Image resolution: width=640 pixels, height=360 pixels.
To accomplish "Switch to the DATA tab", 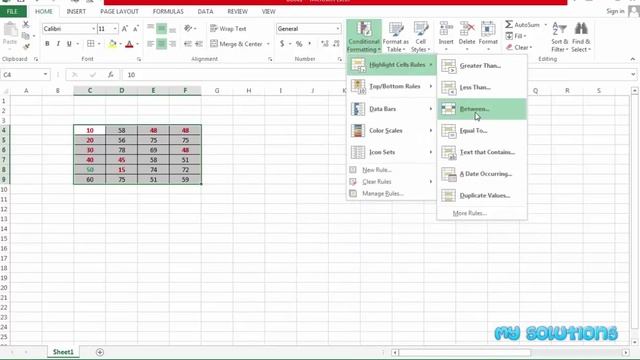I will [205, 11].
